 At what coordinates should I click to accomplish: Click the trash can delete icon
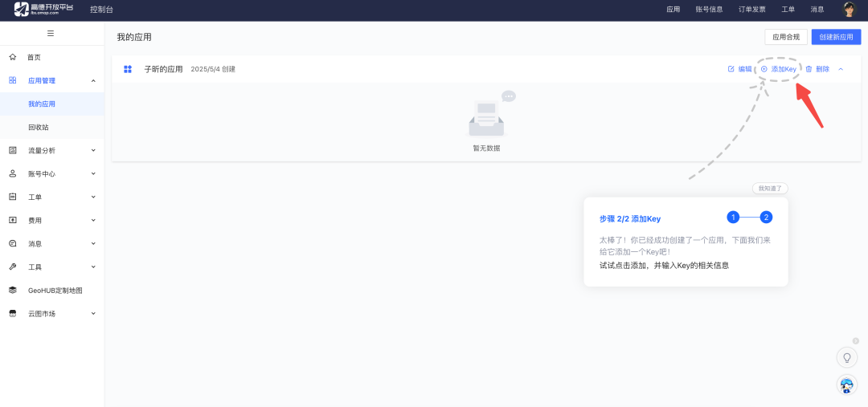click(x=809, y=69)
